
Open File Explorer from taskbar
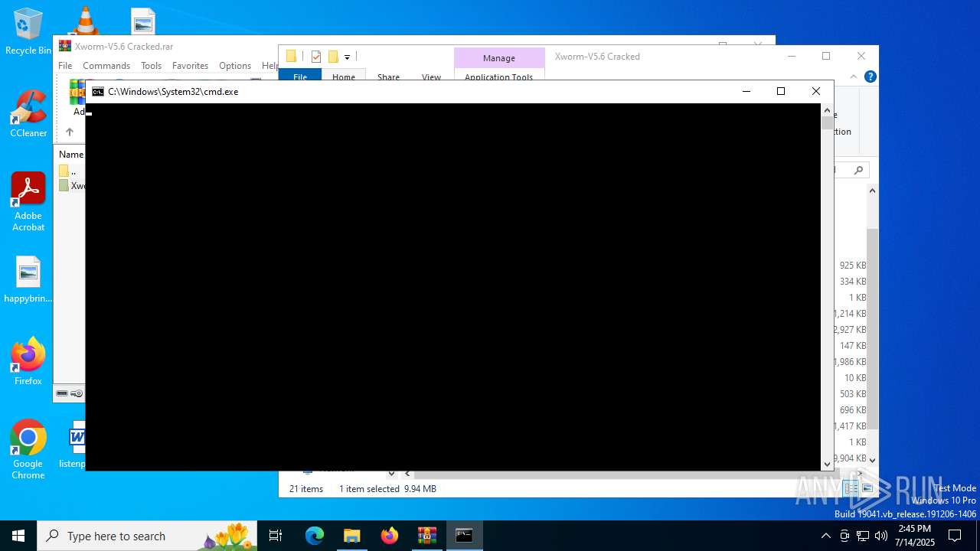352,536
